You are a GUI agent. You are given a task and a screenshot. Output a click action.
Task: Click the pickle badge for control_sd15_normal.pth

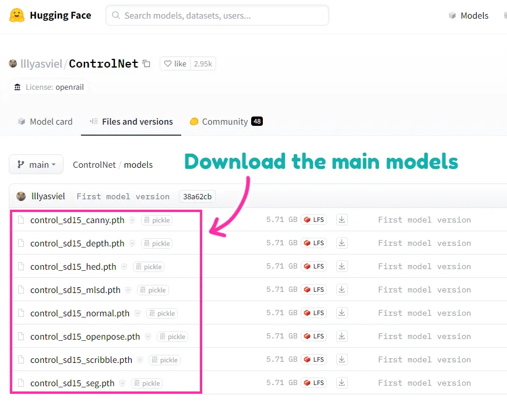pyautogui.click(x=162, y=313)
